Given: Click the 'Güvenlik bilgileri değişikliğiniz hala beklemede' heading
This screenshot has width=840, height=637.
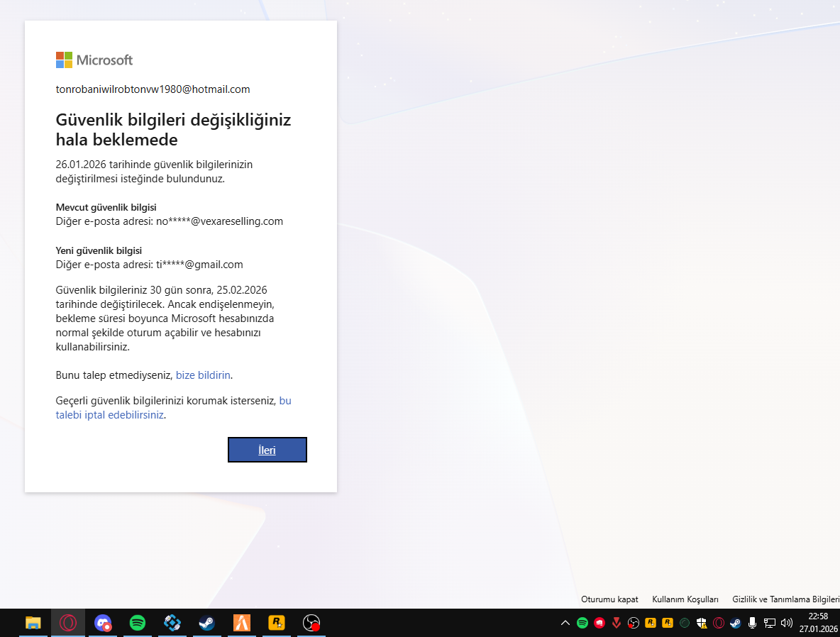Looking at the screenshot, I should click(x=173, y=129).
